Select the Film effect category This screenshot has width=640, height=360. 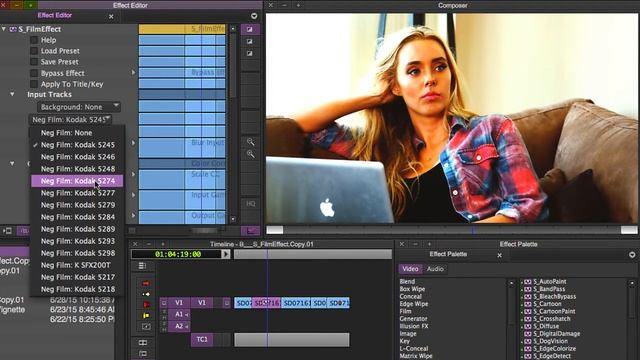405,311
